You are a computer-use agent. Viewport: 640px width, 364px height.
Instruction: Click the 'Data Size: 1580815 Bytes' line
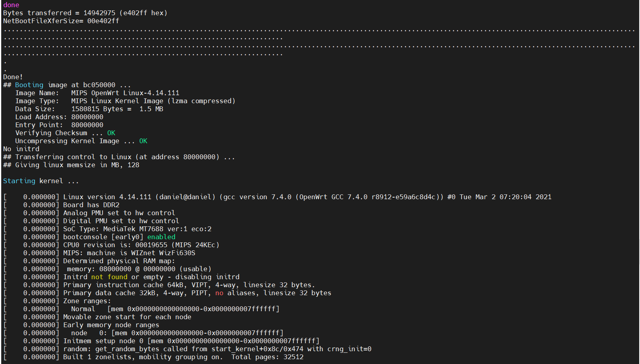point(89,109)
